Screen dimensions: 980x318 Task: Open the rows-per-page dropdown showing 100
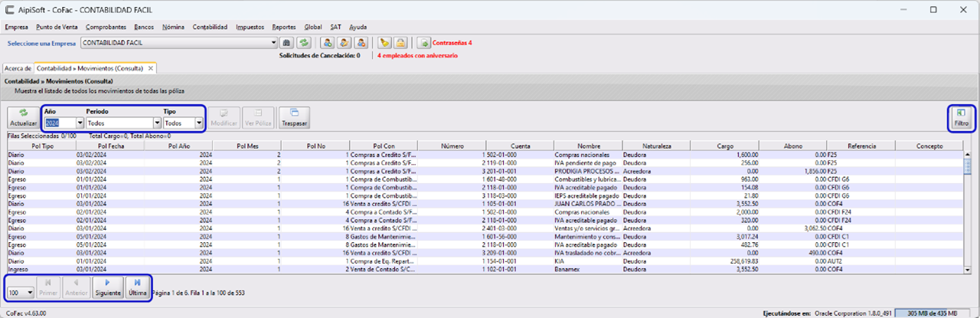(30, 292)
